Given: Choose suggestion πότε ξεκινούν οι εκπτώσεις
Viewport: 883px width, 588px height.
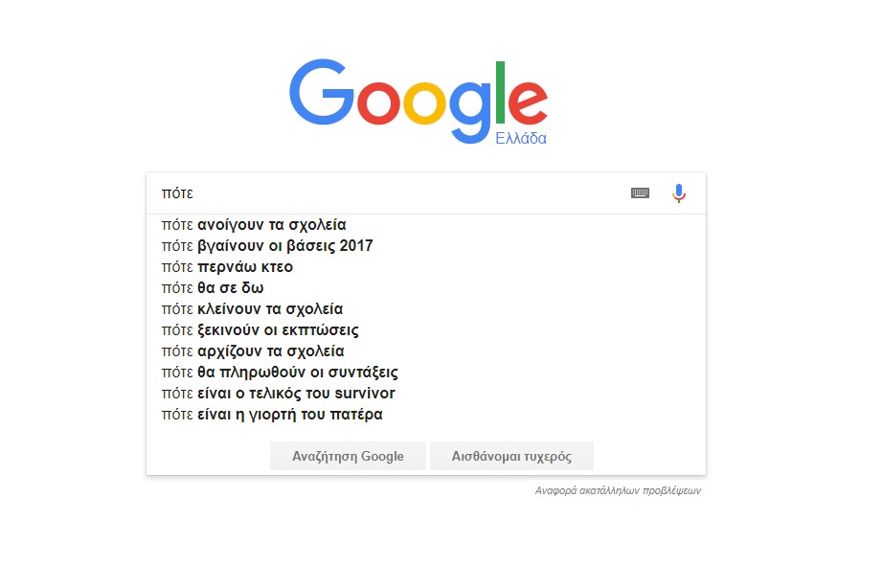Looking at the screenshot, I should 426,330.
